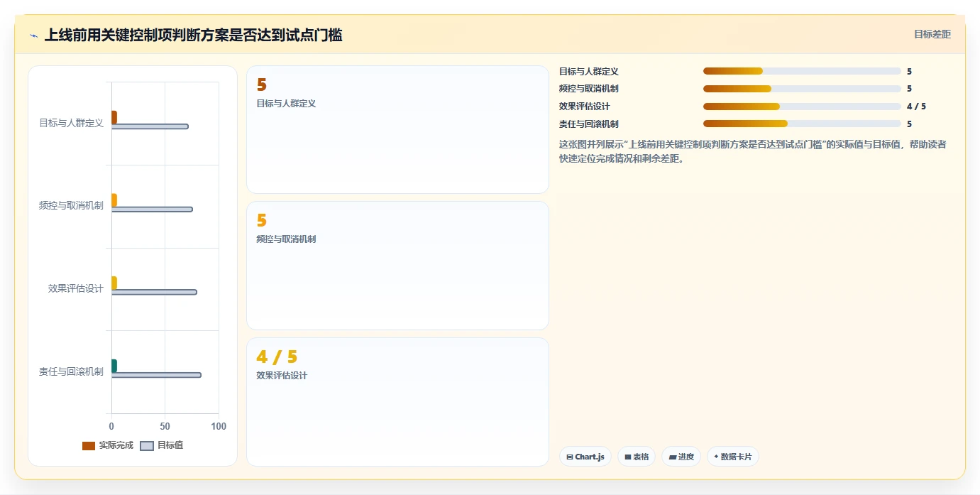The width and height of the screenshot is (980, 495).
Task: Select the 效果评估设计 data card
Action: [397, 402]
